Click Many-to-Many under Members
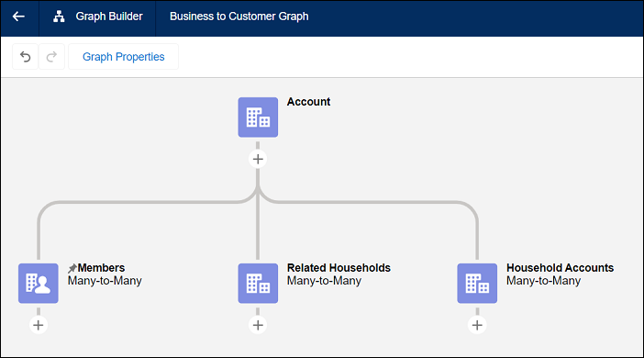Image resolution: width=644 pixels, height=358 pixels. pos(105,281)
